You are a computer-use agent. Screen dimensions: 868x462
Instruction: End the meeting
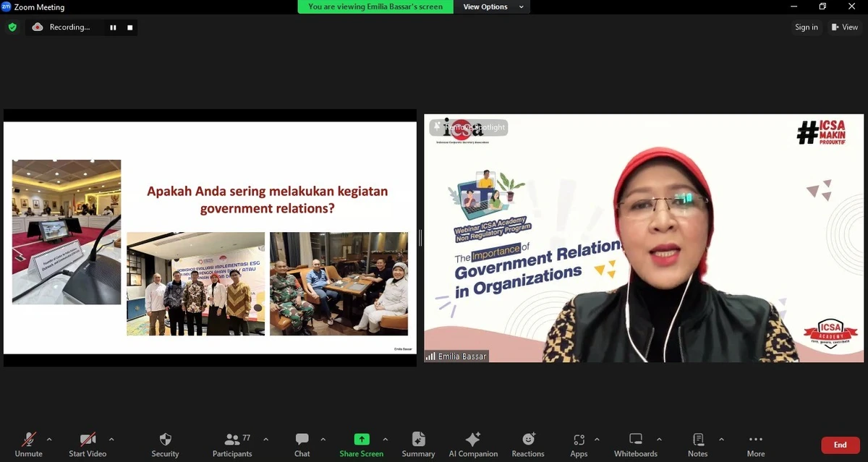839,445
